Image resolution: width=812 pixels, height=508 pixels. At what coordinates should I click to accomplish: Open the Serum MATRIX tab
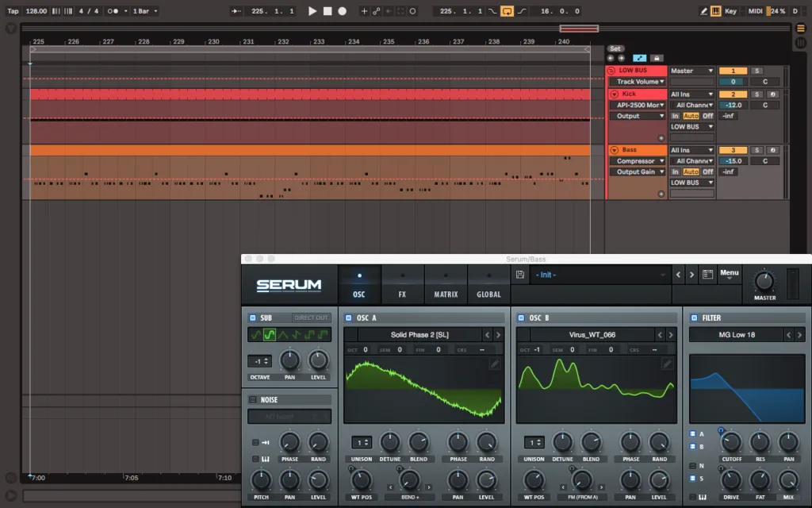point(446,285)
